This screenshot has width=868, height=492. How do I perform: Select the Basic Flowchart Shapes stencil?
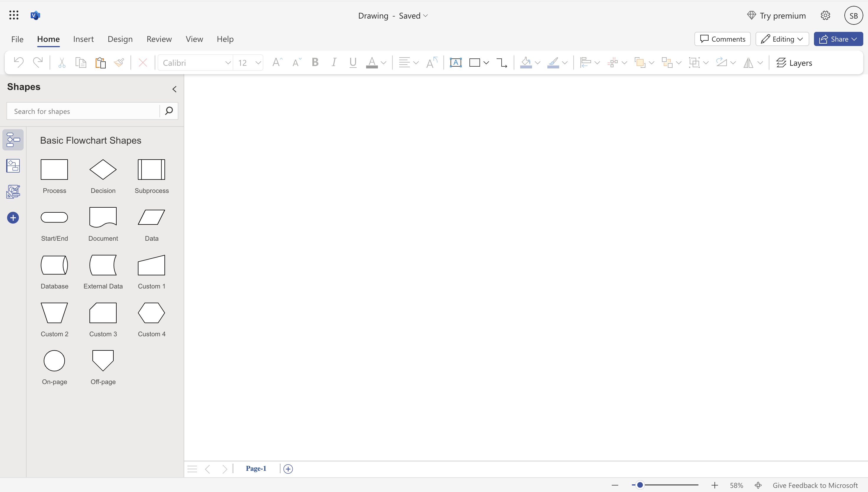(x=13, y=140)
